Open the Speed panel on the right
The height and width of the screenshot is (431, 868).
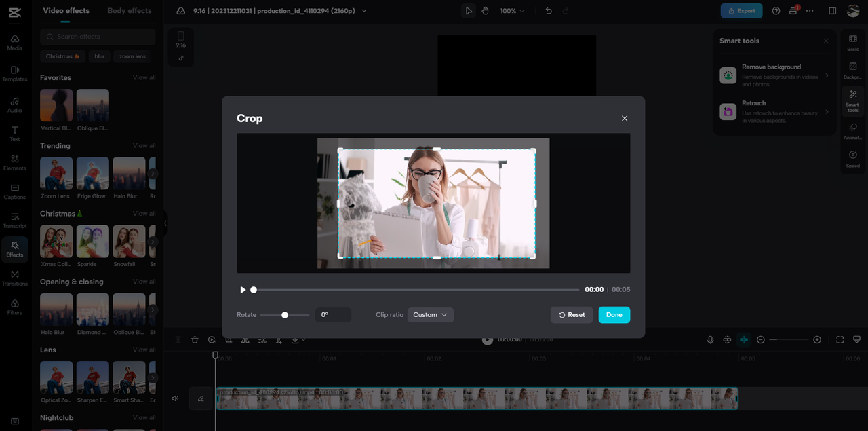point(853,159)
